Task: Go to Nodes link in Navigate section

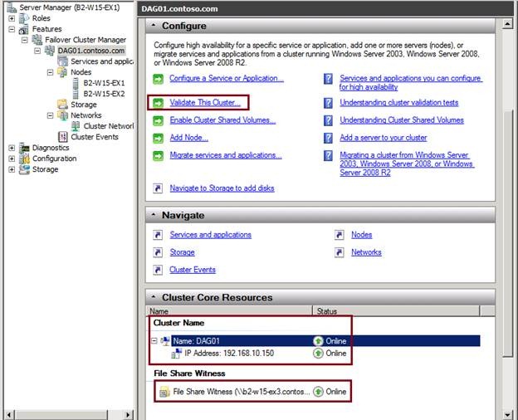Action: (362, 235)
